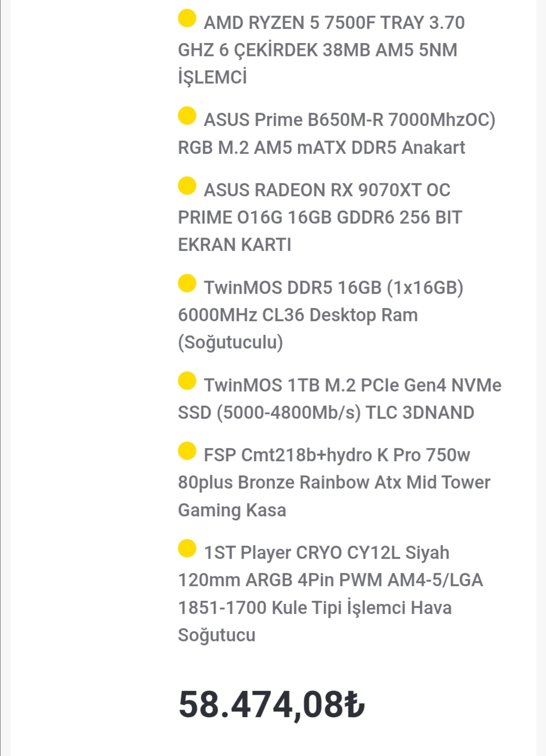Click the yellow dot before ASUS Prime B650M-R
The image size is (546, 756).
(x=187, y=116)
